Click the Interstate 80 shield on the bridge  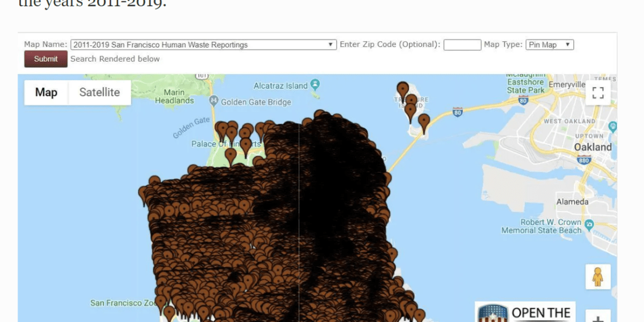(x=458, y=111)
